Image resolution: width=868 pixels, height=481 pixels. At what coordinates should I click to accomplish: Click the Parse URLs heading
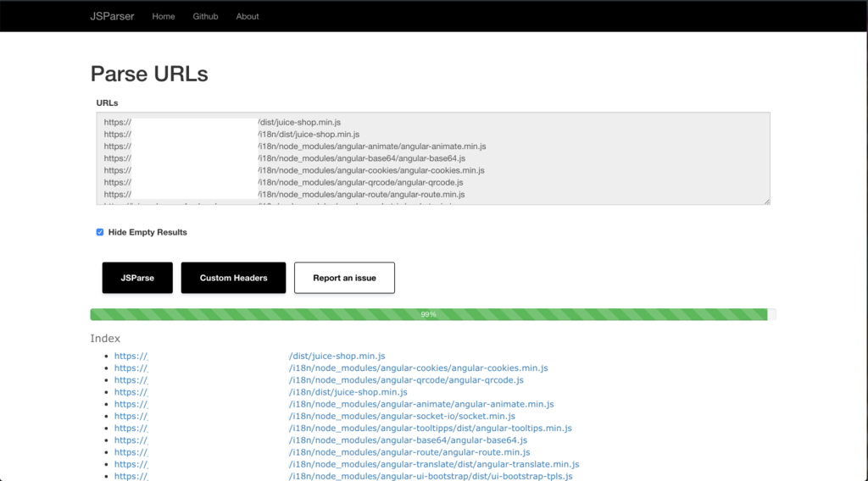point(149,74)
